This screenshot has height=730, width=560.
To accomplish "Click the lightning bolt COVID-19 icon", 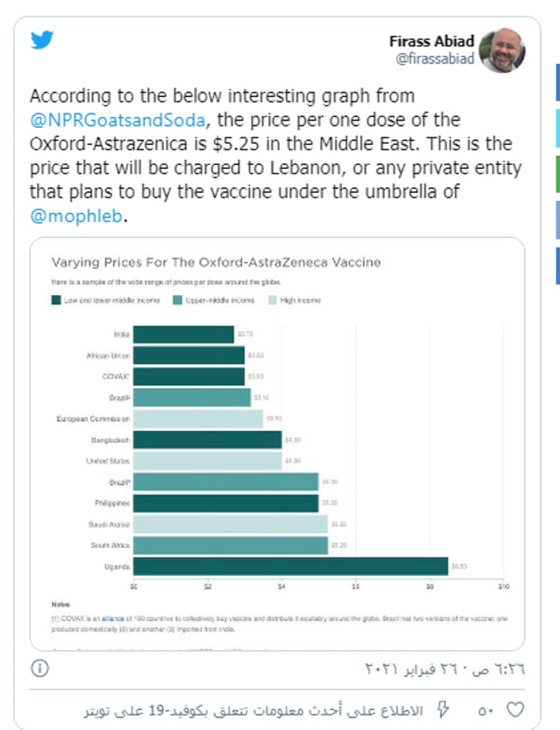I will pos(443,710).
